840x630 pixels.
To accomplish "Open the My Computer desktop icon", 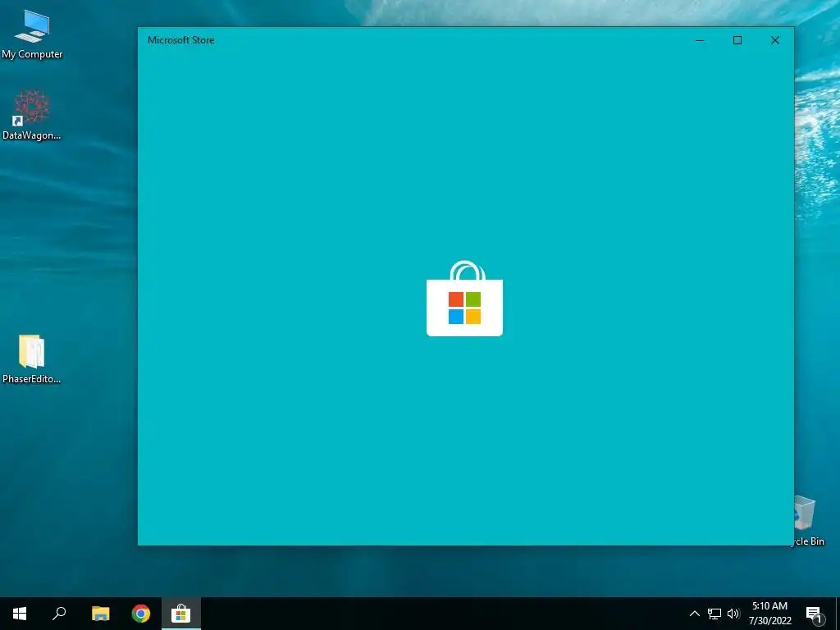I will (x=32, y=34).
